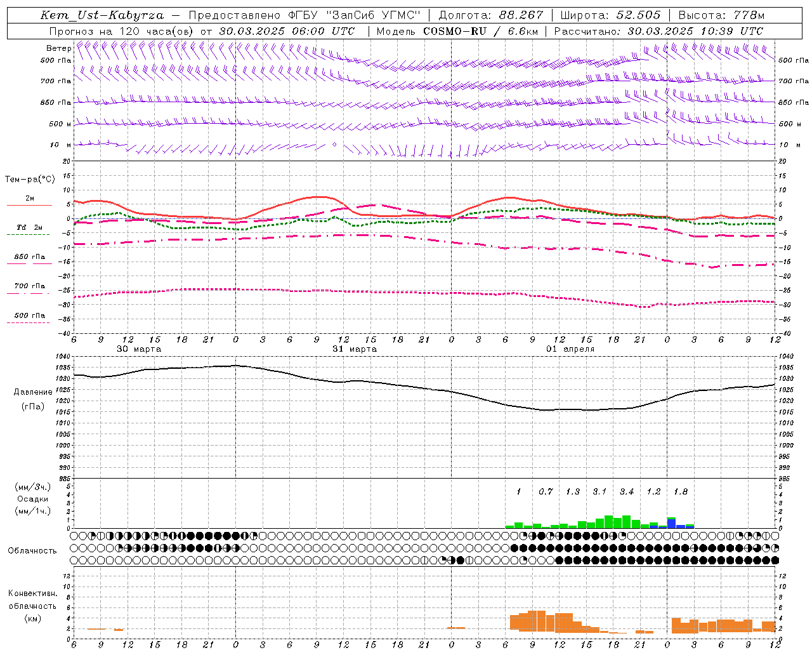
Task: Click the (мм/3ч.) unit label
Action: 33,487
